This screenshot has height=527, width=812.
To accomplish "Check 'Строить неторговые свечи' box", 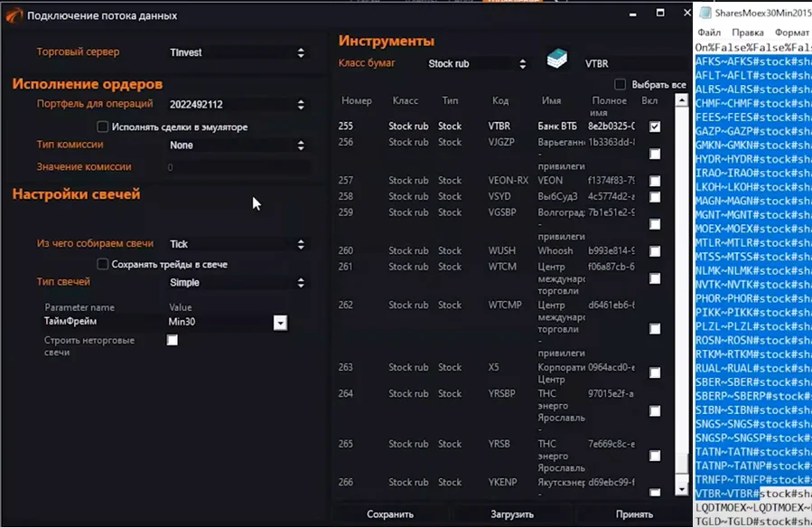I will click(173, 340).
